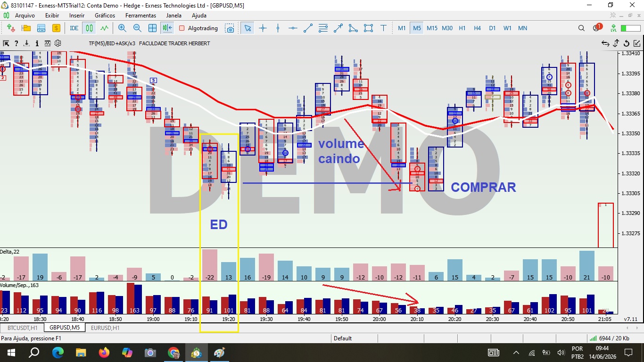Screen dimensions: 644x362
Task: Click the Windows Start button
Action: (11, 353)
